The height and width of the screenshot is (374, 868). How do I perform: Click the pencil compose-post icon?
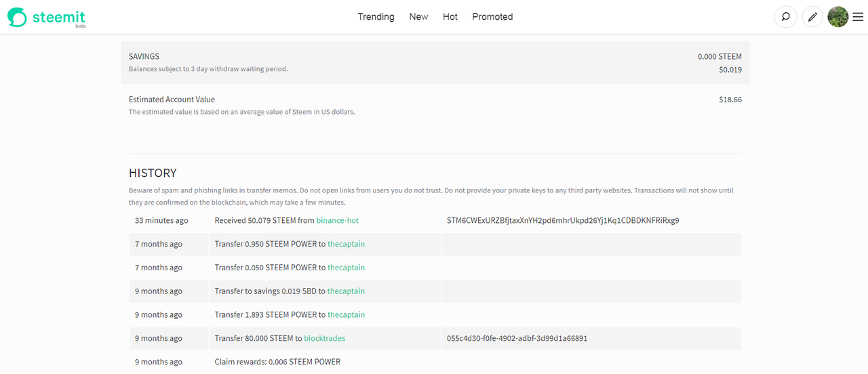812,17
